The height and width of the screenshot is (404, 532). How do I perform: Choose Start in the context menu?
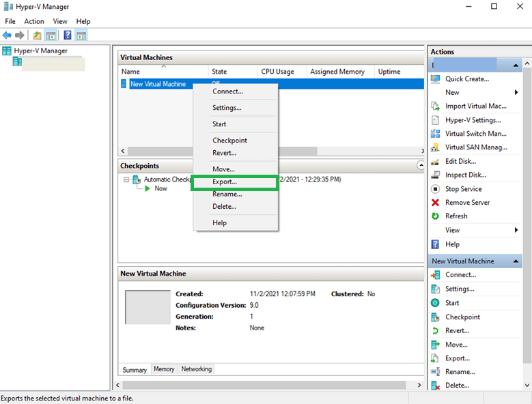236,124
